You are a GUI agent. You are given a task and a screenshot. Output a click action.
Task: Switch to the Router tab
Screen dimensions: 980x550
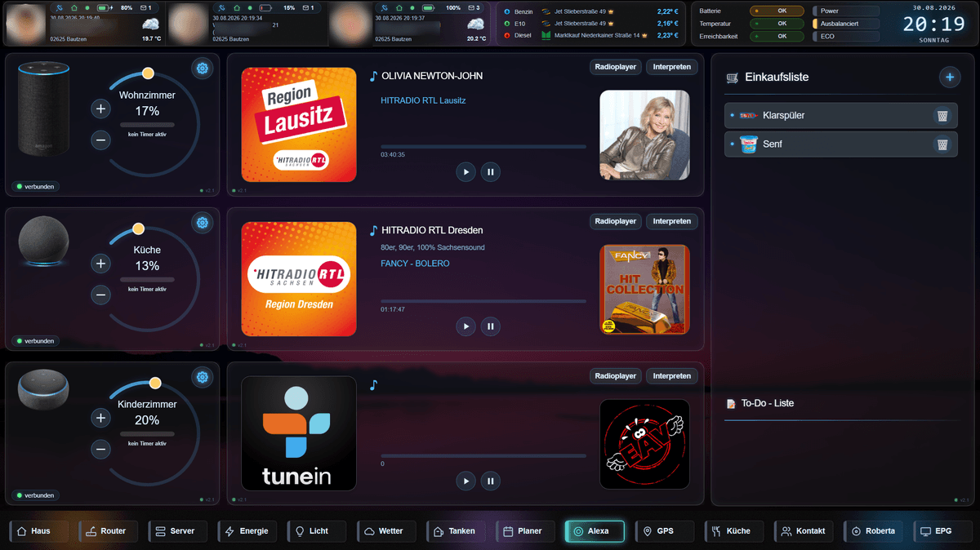[x=109, y=531]
